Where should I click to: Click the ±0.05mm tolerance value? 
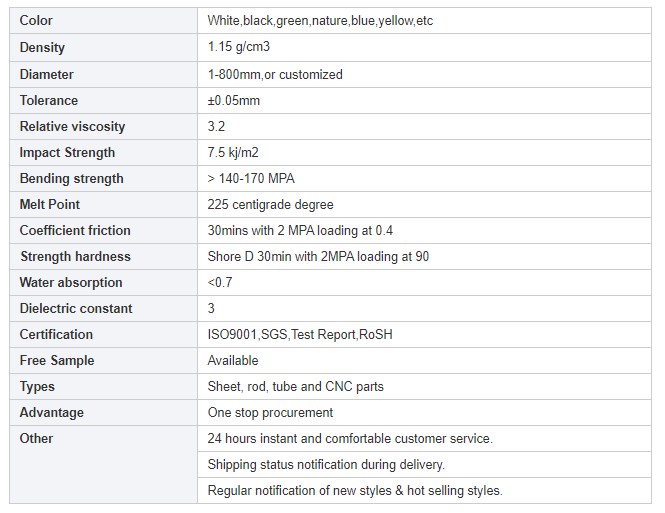233,100
